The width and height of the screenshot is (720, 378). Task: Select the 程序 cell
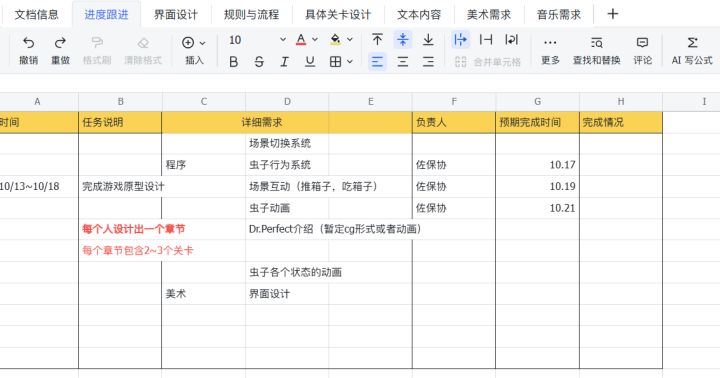[203, 165]
